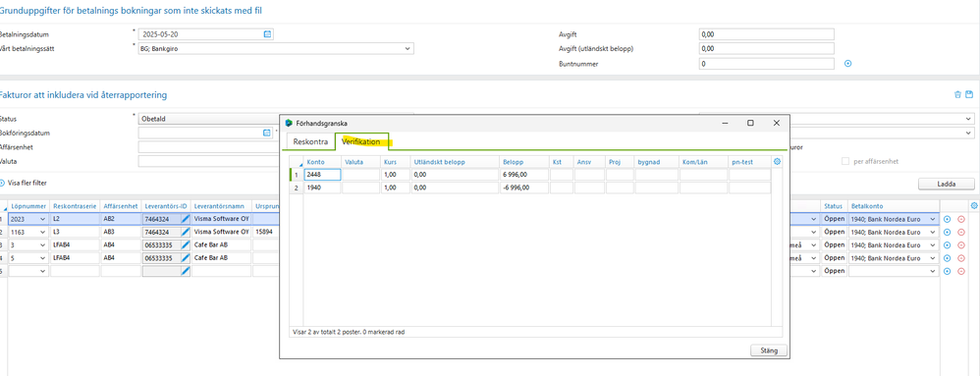Screen dimensions: 980x376
Task: Click blue add-row icon in Löpnummer 3 row
Action: point(947,244)
